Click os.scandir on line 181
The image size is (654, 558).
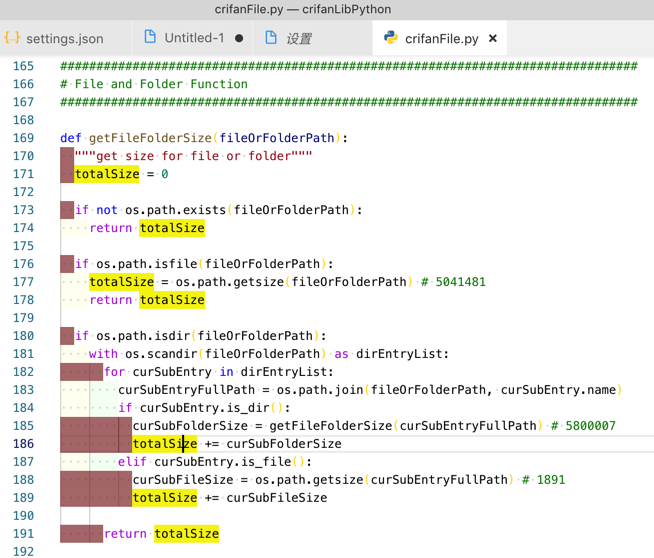click(161, 354)
